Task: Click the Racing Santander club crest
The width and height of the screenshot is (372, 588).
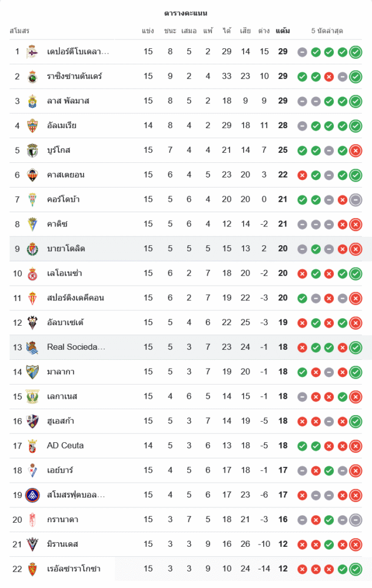Action: pyautogui.click(x=32, y=76)
